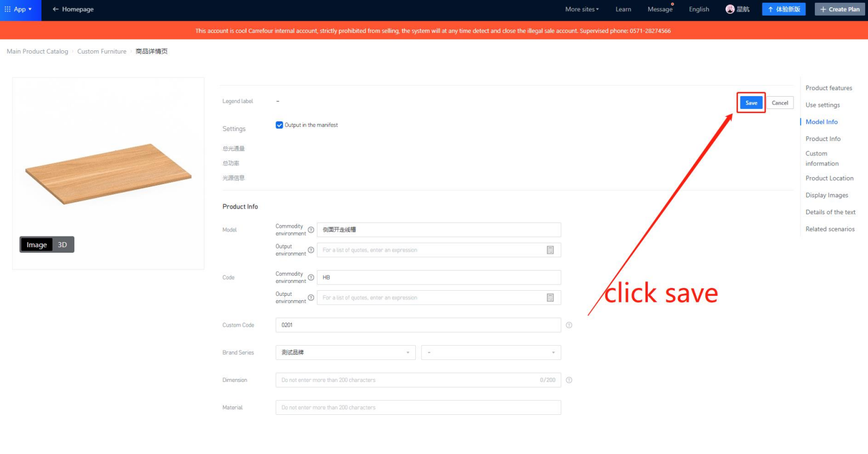Image resolution: width=868 pixels, height=454 pixels.
Task: Show help for Code Output environment
Action: (311, 297)
